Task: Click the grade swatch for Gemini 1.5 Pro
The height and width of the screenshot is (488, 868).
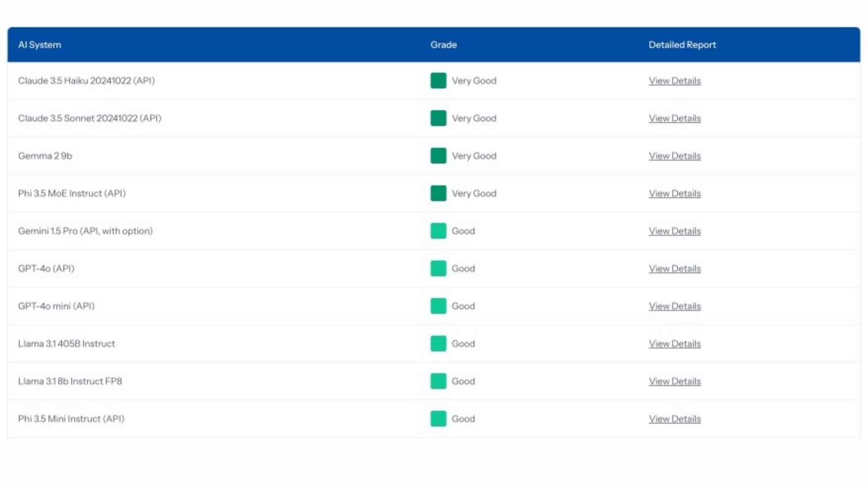Action: (438, 230)
